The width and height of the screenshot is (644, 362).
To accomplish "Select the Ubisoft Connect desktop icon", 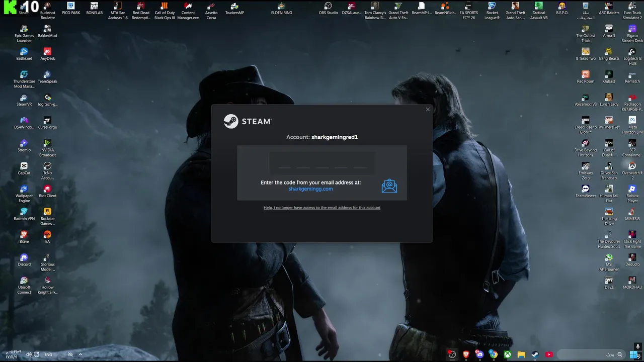I will [x=24, y=285].
